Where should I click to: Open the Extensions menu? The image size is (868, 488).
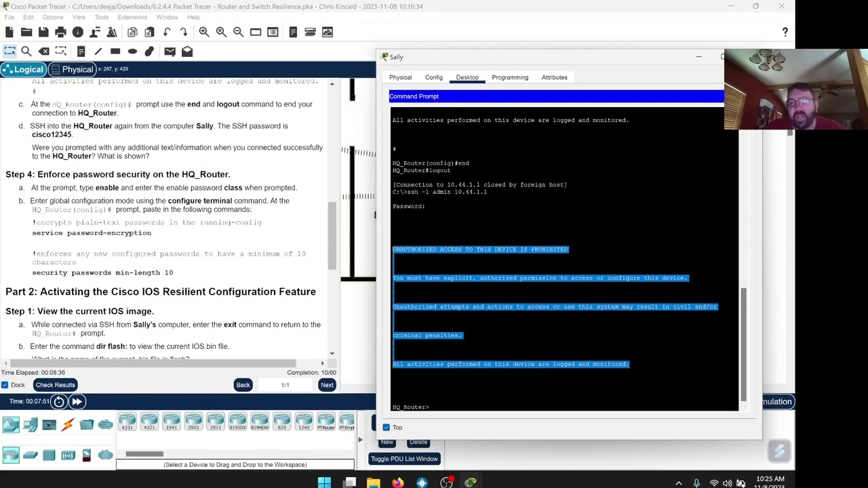point(132,17)
